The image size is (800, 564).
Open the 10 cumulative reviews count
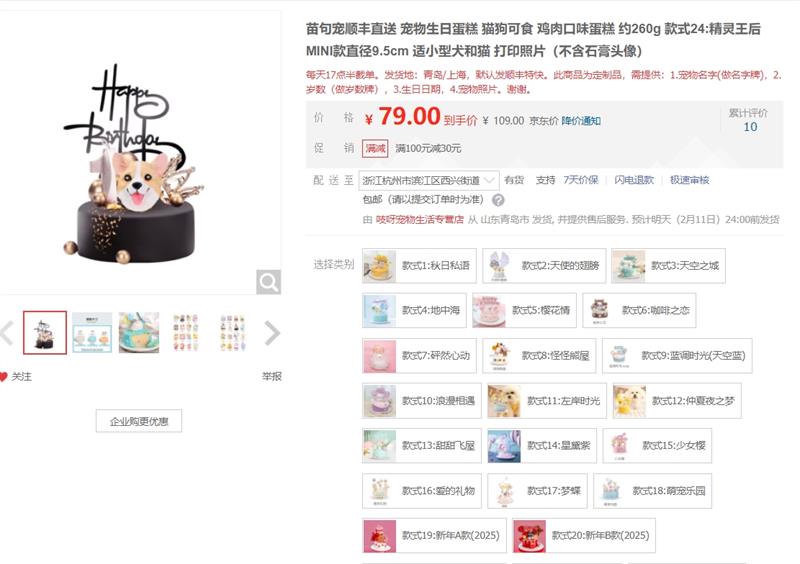(749, 127)
